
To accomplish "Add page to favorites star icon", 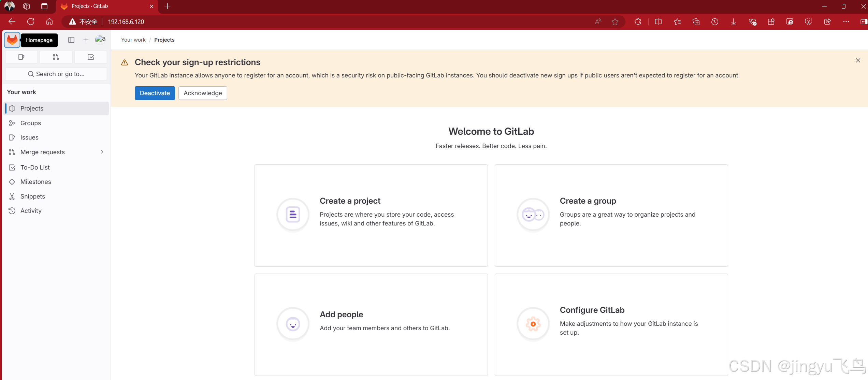I will tap(615, 21).
